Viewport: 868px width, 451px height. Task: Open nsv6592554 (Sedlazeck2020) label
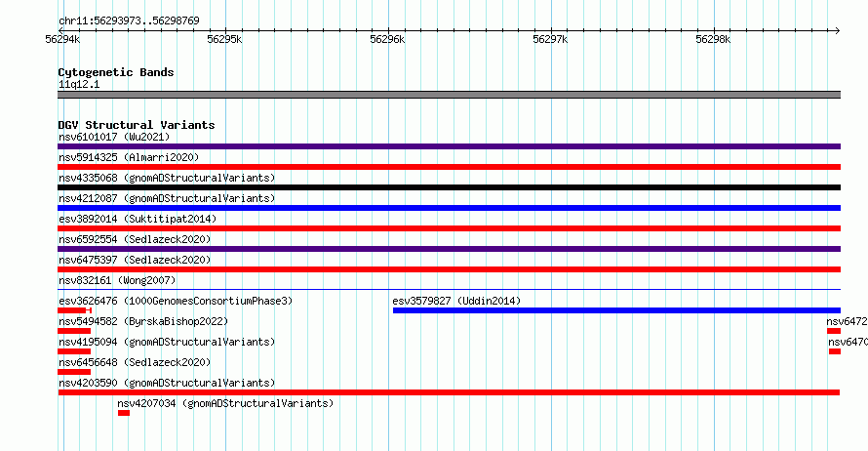coord(135,239)
